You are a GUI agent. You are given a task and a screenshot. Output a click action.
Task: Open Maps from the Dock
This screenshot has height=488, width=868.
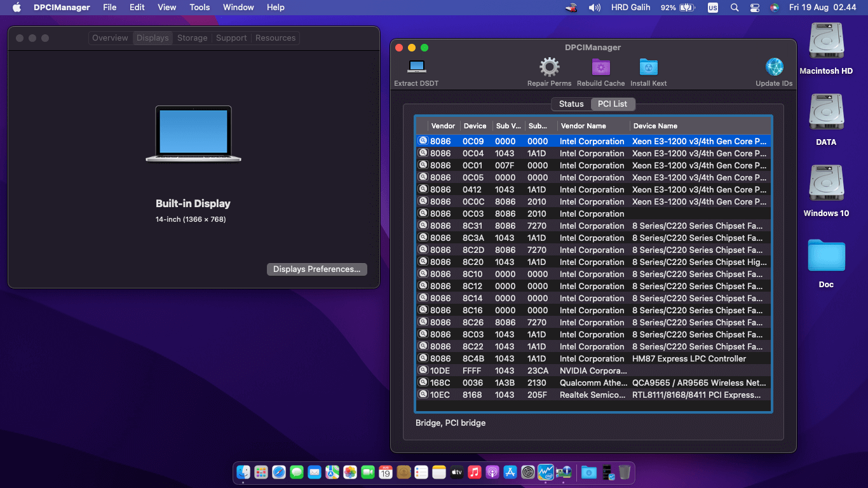(332, 472)
